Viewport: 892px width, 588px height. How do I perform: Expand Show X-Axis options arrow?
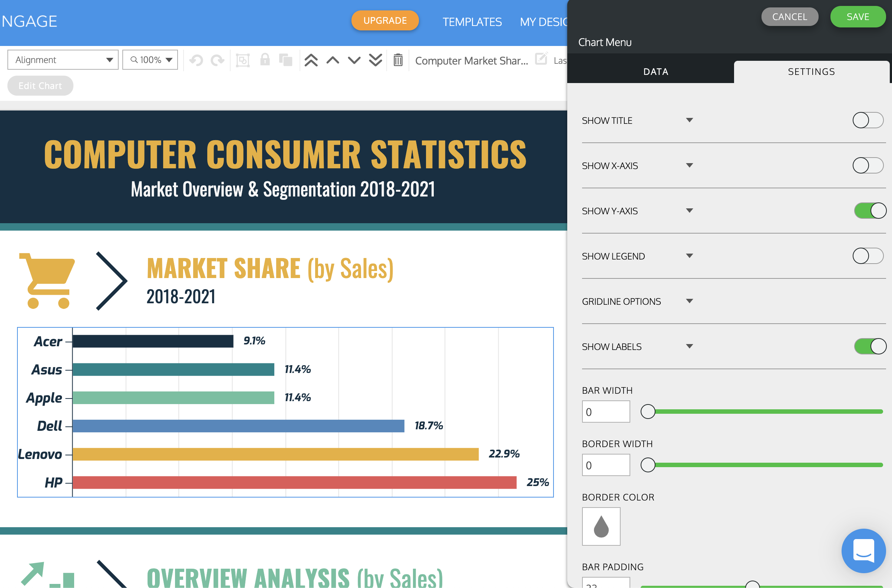point(689,165)
